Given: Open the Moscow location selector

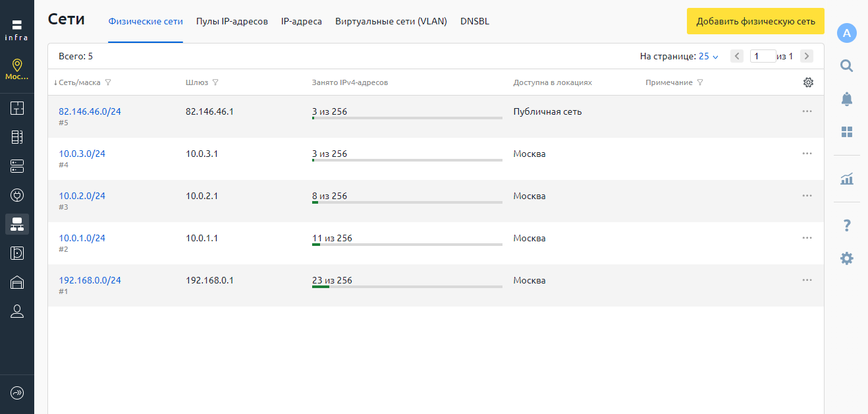Looking at the screenshot, I should tap(17, 69).
